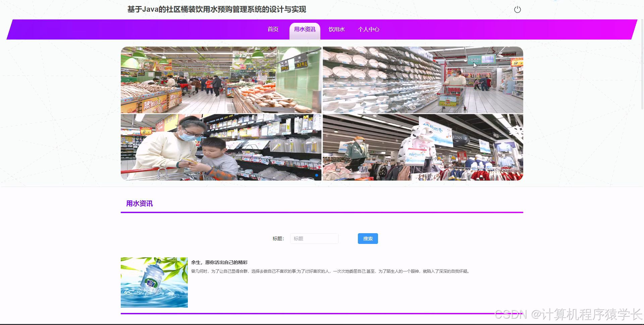Select the active 用水资讯 tab

point(305,29)
